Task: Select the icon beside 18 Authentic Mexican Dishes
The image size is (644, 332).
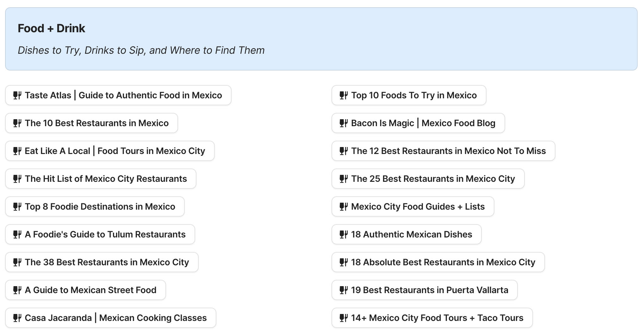Action: pos(344,234)
